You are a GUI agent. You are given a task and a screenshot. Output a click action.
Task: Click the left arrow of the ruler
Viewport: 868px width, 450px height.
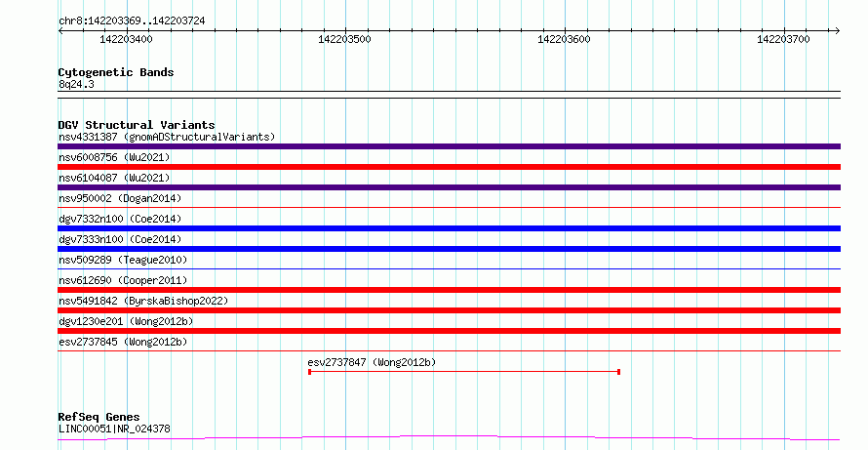tap(60, 30)
